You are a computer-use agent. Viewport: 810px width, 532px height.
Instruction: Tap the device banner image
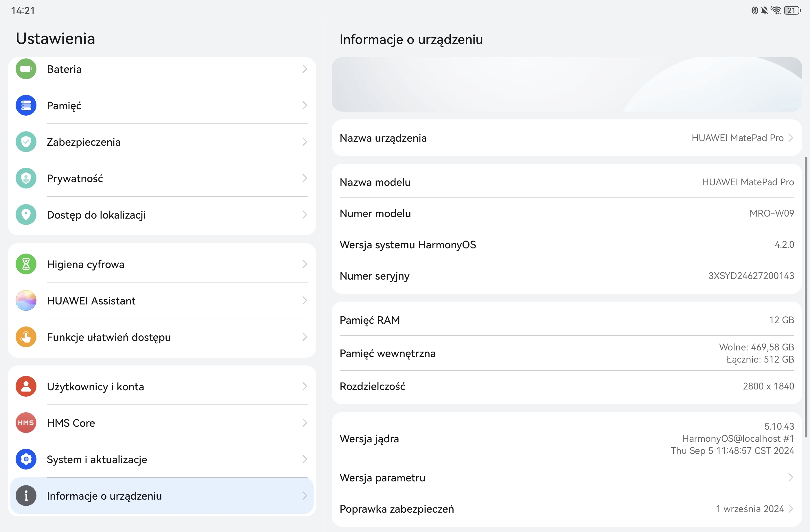(x=567, y=84)
